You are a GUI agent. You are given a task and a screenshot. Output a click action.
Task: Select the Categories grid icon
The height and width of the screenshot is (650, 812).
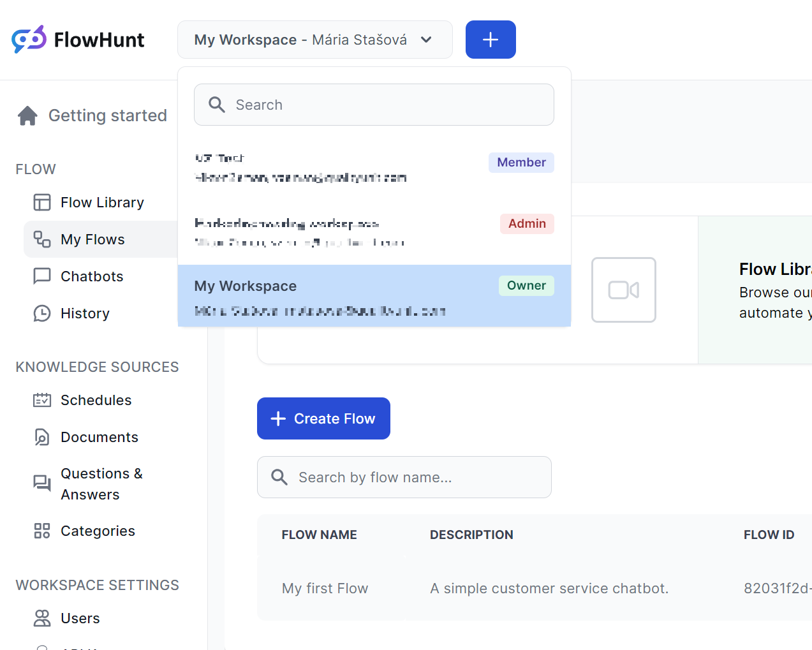42,530
